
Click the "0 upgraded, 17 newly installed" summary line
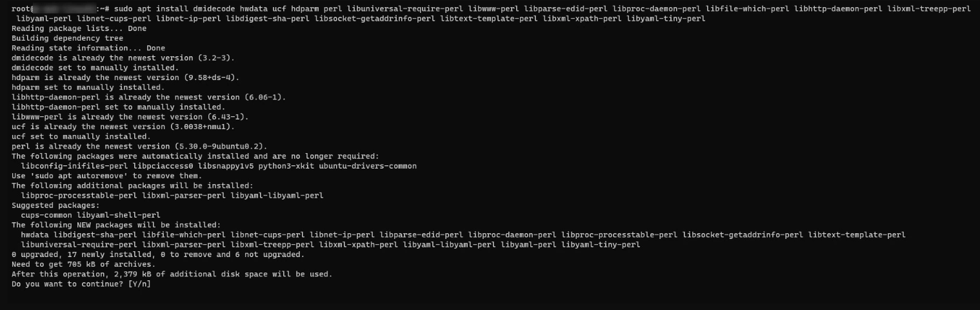point(167,254)
